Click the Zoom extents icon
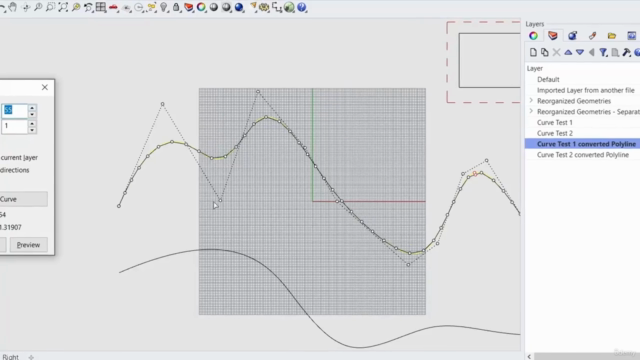This screenshot has height=360, width=640. tap(63, 7)
